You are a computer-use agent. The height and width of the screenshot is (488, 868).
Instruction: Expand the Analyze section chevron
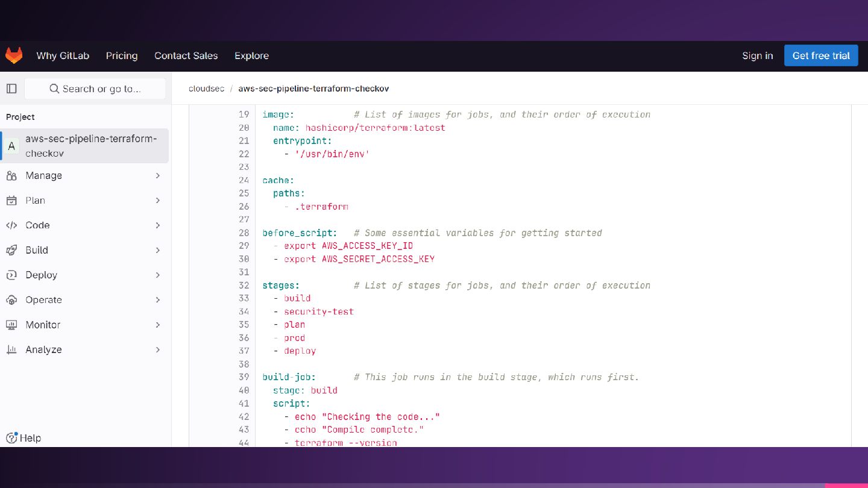coord(158,349)
